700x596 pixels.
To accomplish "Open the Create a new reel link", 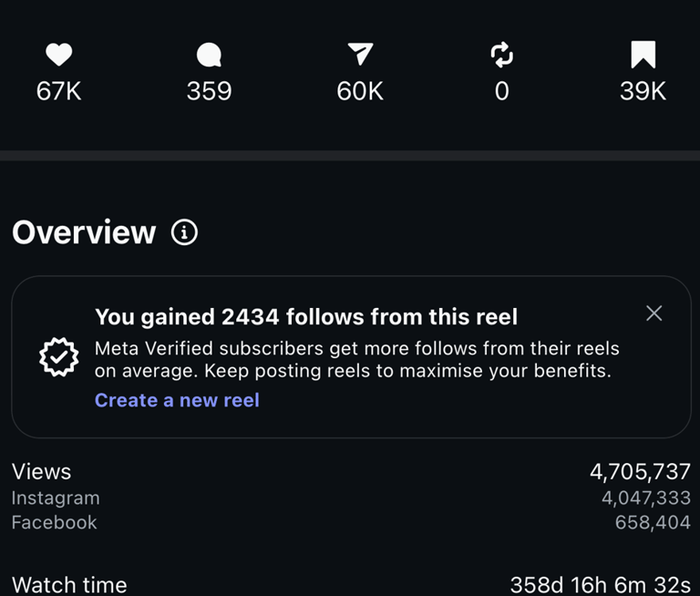I will pyautogui.click(x=177, y=400).
